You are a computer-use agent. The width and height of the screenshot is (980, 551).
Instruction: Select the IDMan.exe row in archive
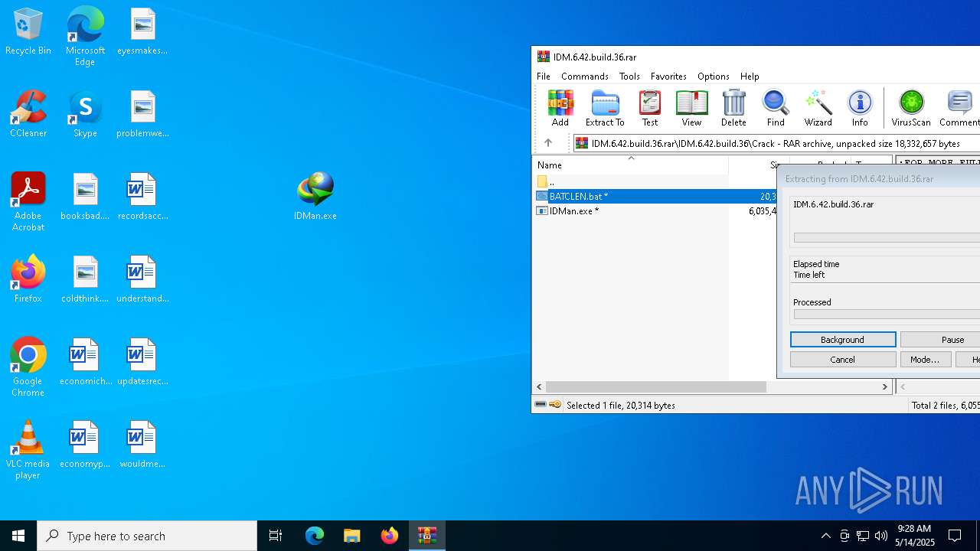pos(656,211)
